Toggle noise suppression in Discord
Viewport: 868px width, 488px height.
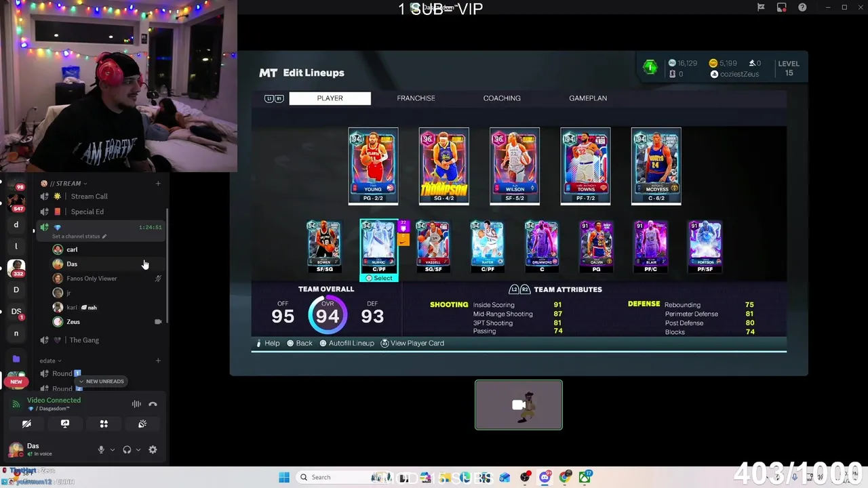point(136,404)
